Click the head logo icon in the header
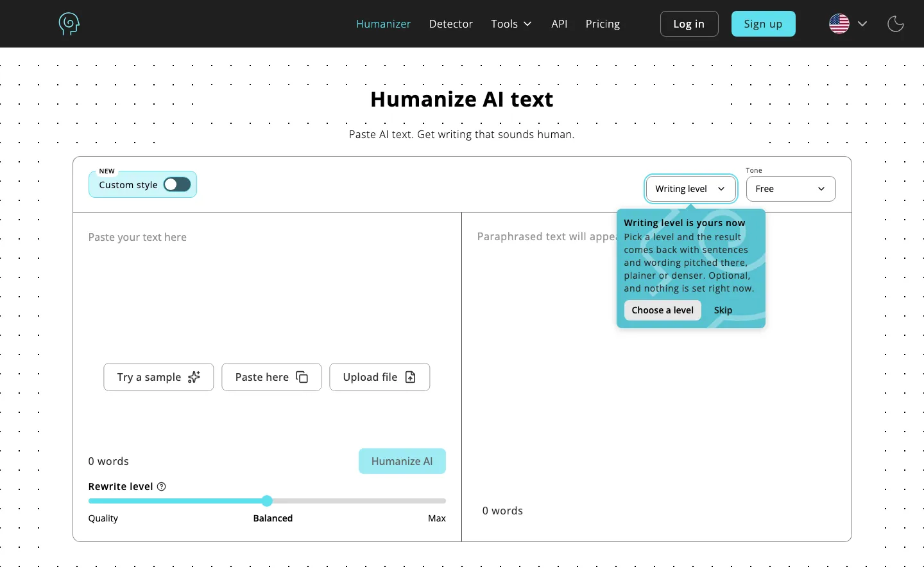Screen dimensions: 924x578 (69, 24)
